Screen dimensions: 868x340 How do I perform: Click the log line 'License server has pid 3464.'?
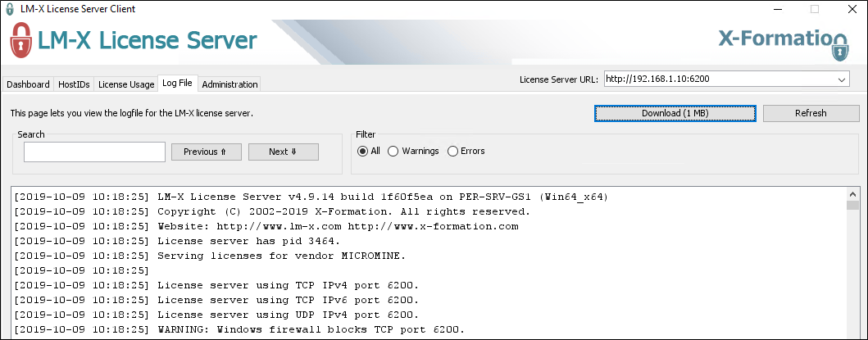click(x=177, y=241)
